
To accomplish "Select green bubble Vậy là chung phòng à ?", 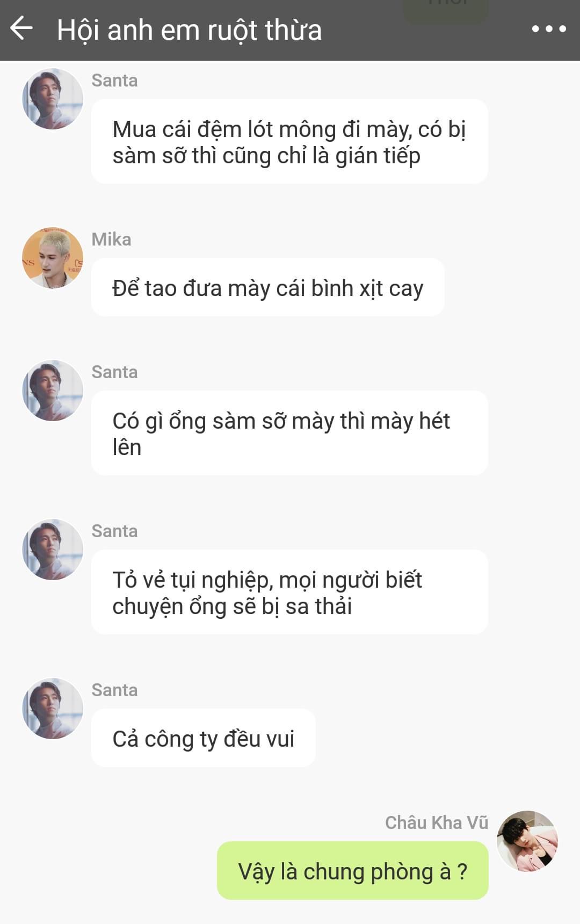I will coord(352,871).
